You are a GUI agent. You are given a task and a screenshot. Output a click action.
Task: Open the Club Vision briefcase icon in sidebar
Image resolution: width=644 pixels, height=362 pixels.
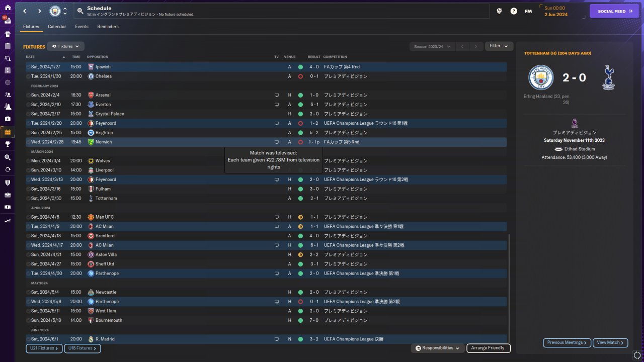tap(8, 195)
